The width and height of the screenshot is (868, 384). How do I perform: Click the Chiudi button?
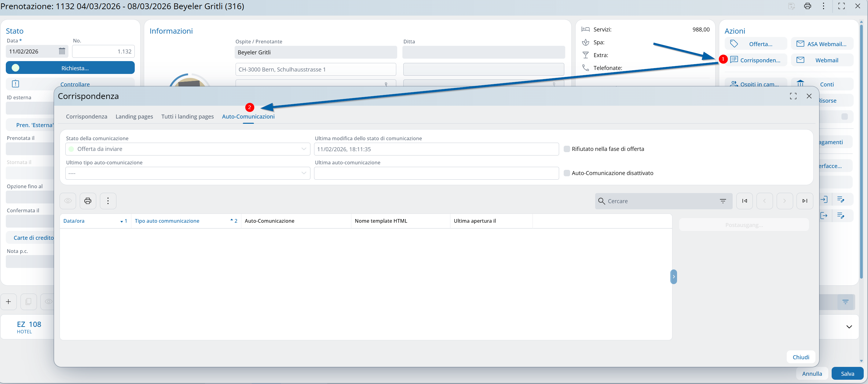tap(800, 357)
